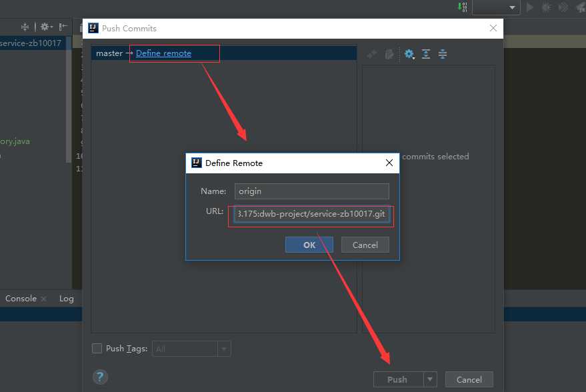
Task: Open the Push button dropdown arrow
Action: (430, 380)
